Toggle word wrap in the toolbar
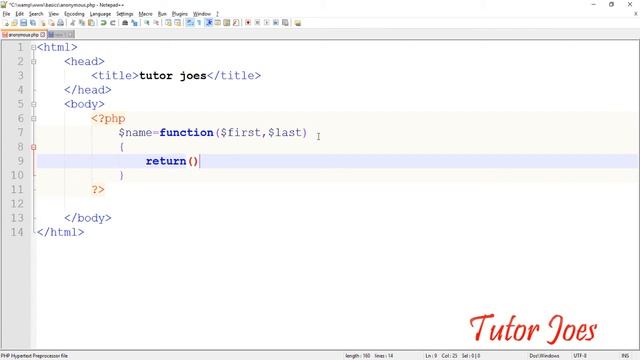640x360 pixels. (x=190, y=23)
